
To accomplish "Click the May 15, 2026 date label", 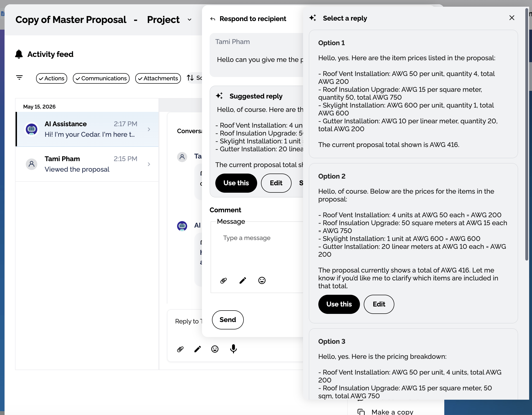I will 39,107.
